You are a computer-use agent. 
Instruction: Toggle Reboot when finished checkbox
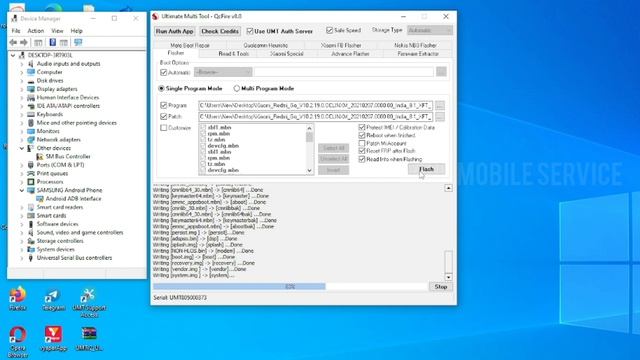(362, 135)
